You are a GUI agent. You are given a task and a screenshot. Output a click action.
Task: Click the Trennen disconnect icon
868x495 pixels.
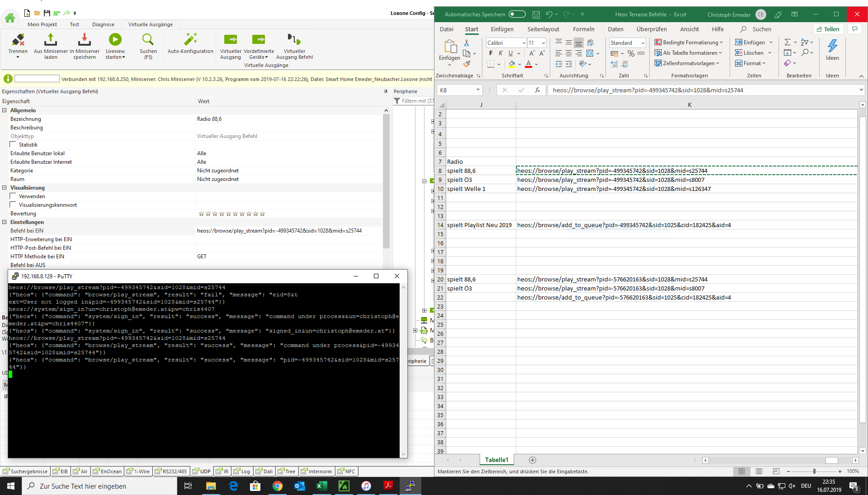pos(18,41)
